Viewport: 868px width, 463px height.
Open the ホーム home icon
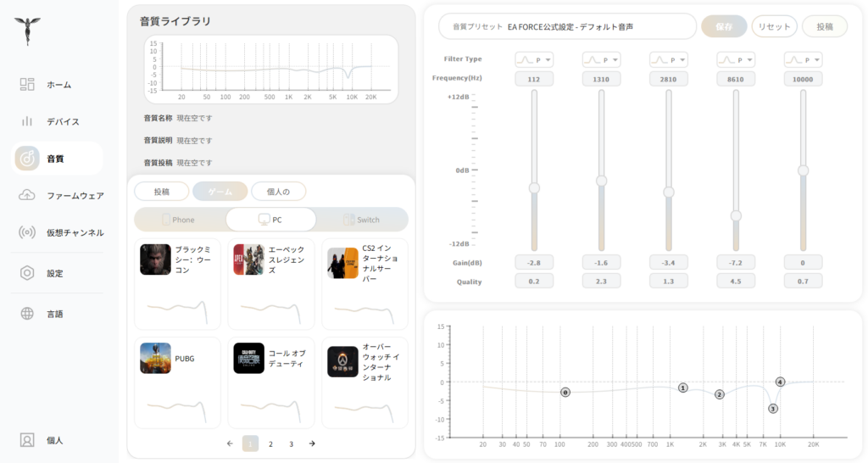(x=27, y=84)
